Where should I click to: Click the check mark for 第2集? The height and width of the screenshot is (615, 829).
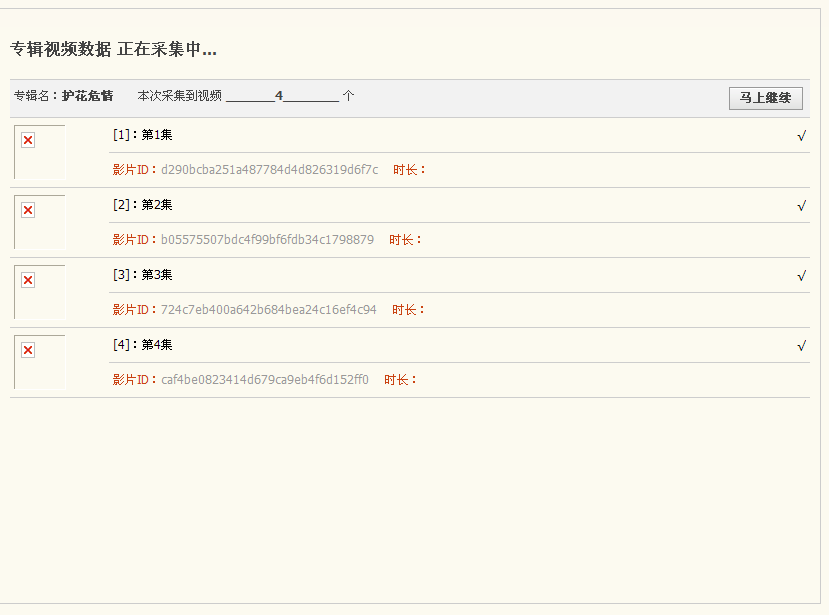point(802,206)
